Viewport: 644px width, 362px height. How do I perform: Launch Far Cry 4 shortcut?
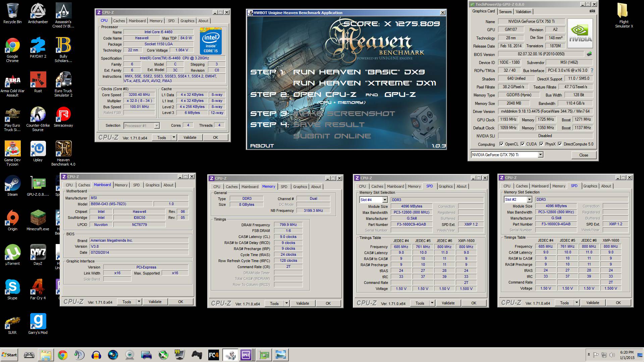(x=38, y=289)
